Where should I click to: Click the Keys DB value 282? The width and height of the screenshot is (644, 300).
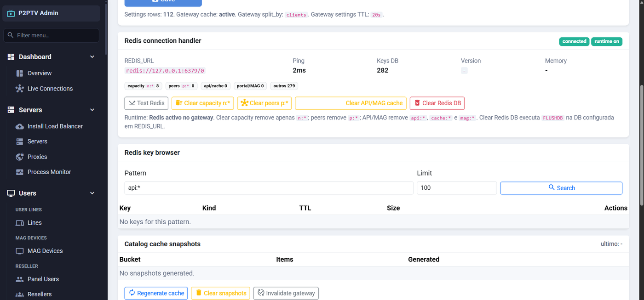pyautogui.click(x=382, y=70)
